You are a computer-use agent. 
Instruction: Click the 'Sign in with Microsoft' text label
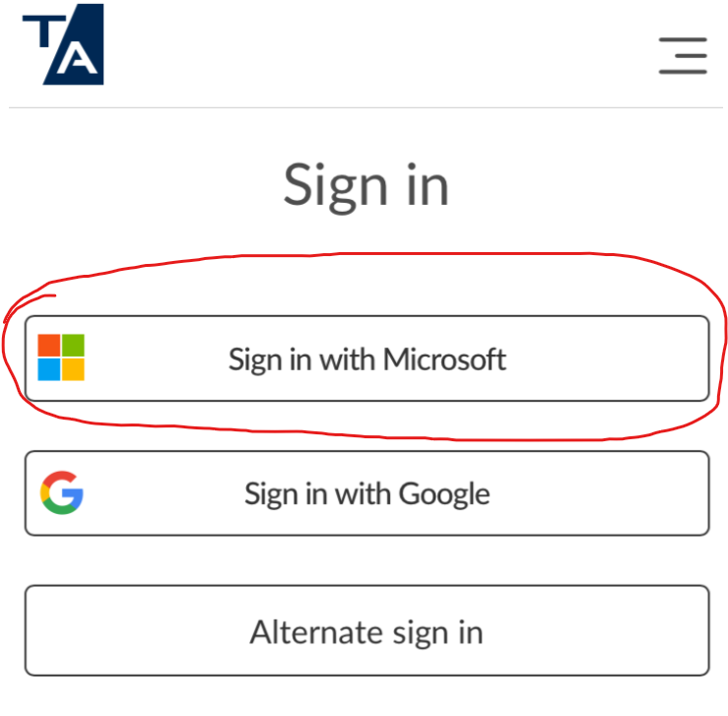(x=366, y=360)
